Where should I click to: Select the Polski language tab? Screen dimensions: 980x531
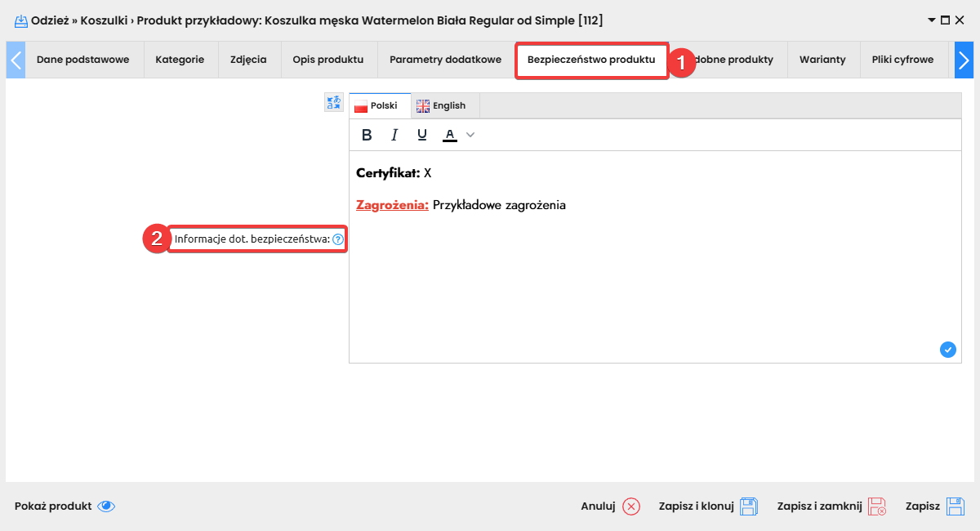pyautogui.click(x=380, y=105)
